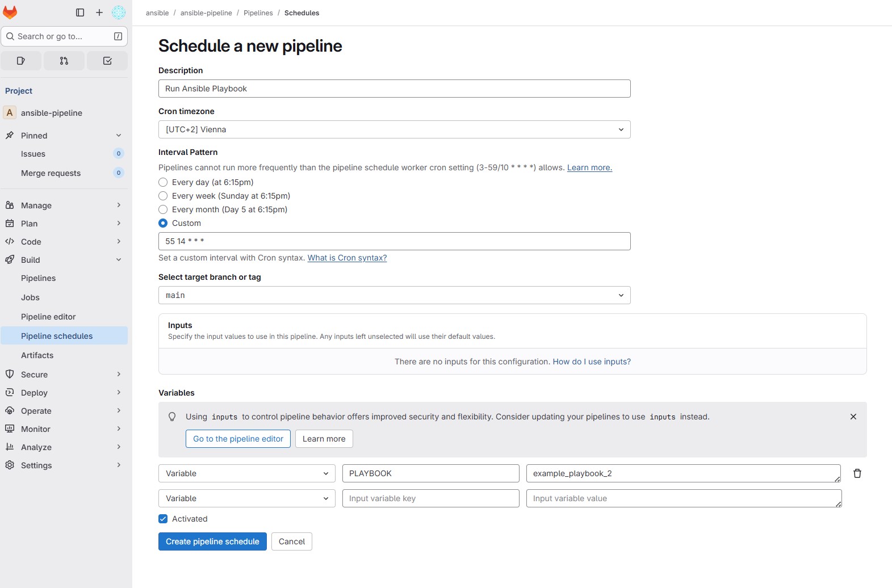Click the Description text field
Viewport: 892px width, 588px height.
pos(394,89)
